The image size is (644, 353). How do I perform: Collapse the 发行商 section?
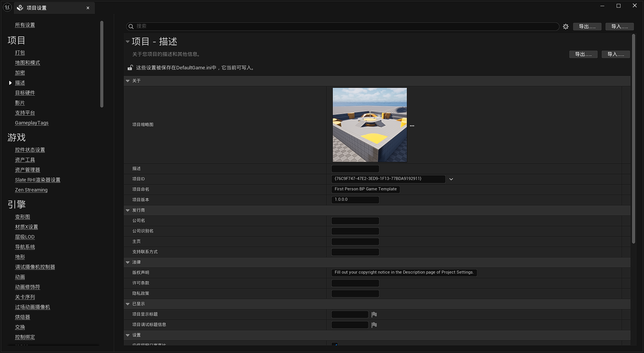coord(128,210)
